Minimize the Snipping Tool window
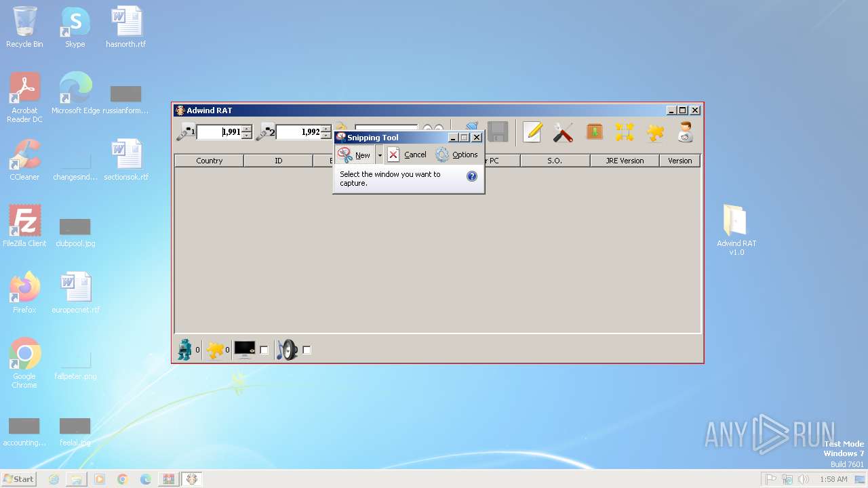The image size is (868, 488). (x=453, y=138)
